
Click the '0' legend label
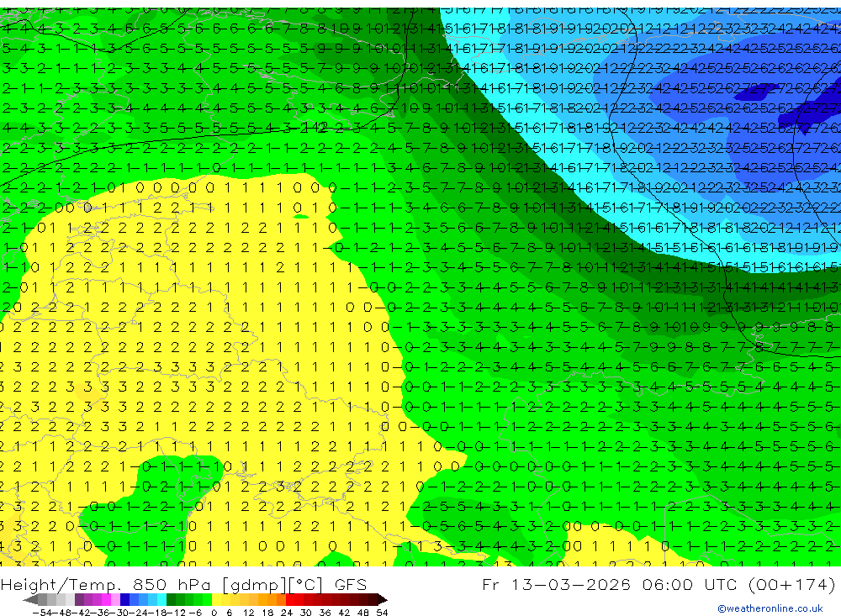(x=214, y=613)
